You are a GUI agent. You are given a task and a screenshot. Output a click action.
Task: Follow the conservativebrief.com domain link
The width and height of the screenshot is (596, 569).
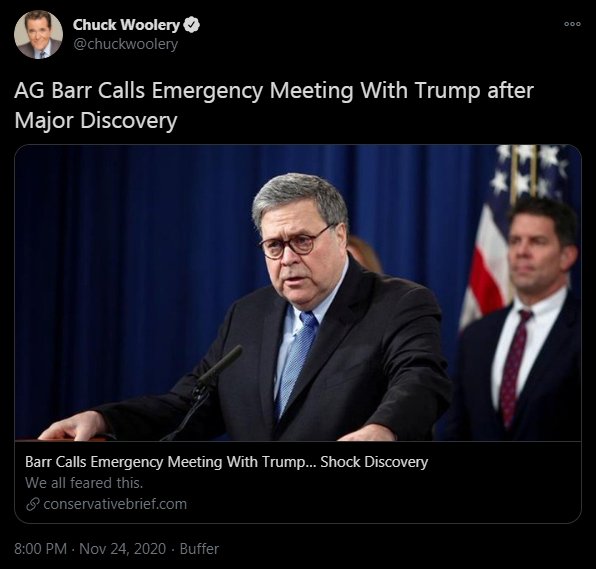click(115, 504)
